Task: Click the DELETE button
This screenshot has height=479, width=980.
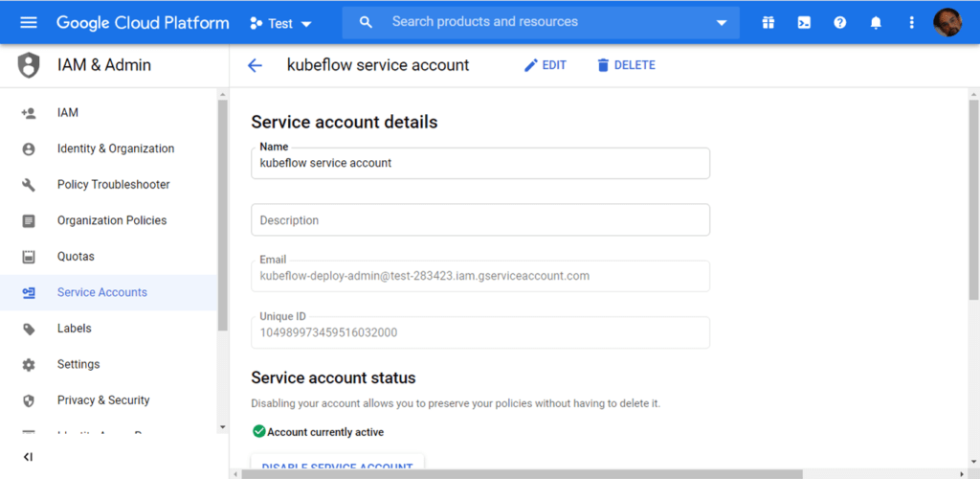Action: click(626, 65)
